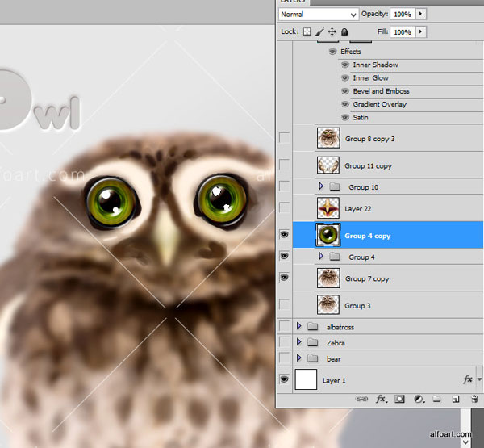Click the bear folder icon
The height and width of the screenshot is (448, 484).
(x=313, y=358)
